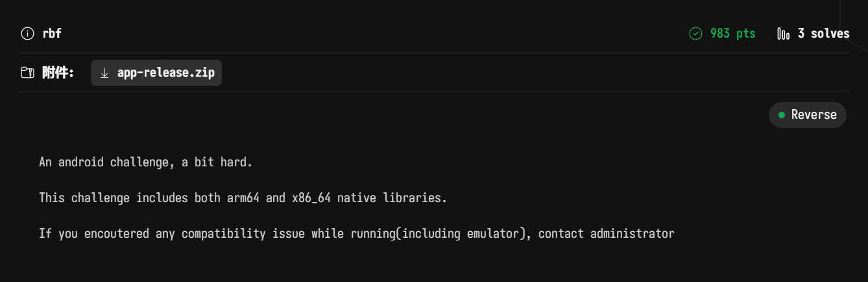Viewport: 868px width, 282px height.
Task: Open the 3 solves list
Action: [823, 34]
